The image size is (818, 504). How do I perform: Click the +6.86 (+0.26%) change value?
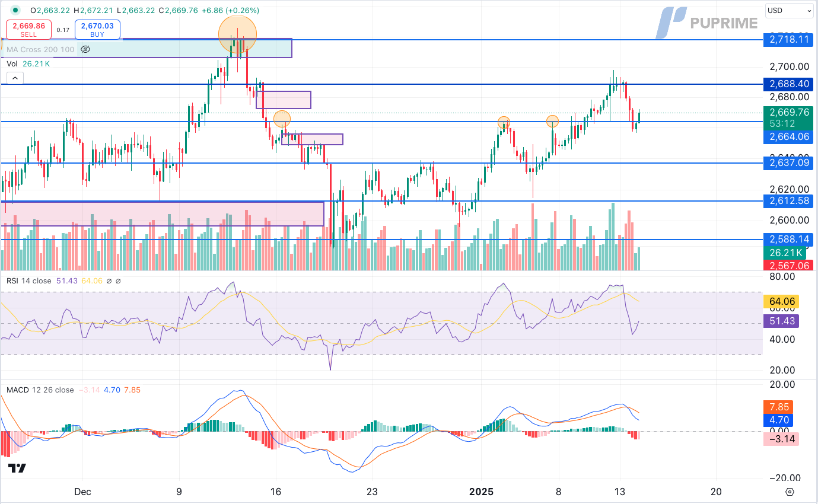[x=230, y=10]
